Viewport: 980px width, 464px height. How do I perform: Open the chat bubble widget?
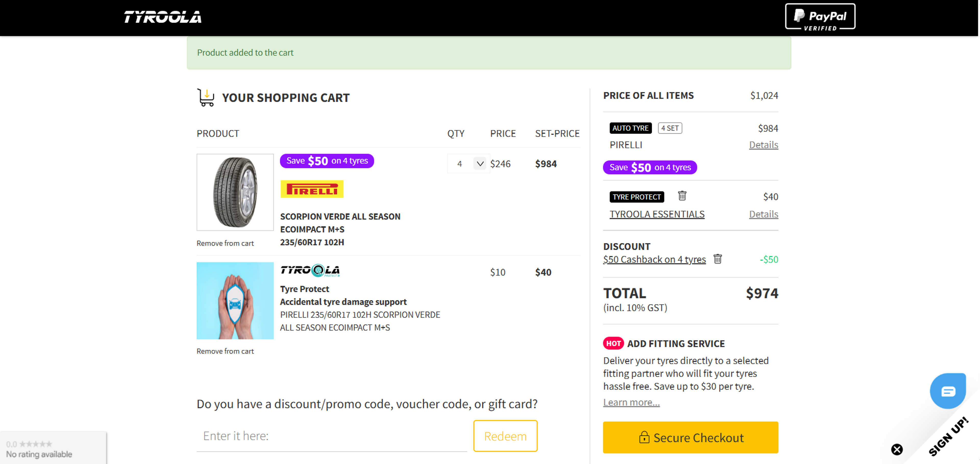948,391
